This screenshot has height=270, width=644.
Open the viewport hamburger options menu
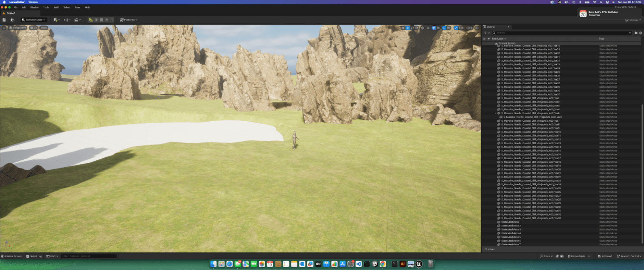click(4, 28)
